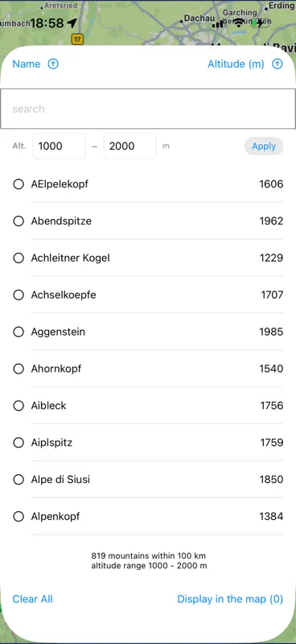This screenshot has height=644, width=296.
Task: Tap the Achleitner Kogel list row
Action: pos(148,258)
